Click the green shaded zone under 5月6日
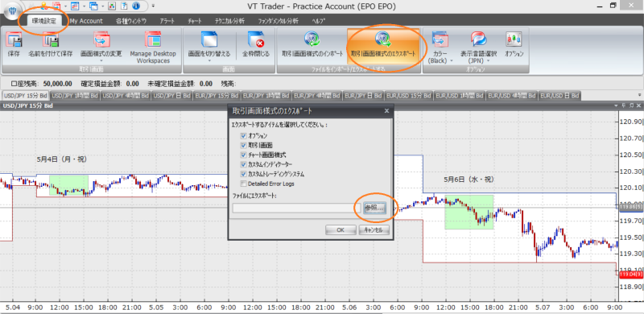This screenshot has height=314, width=644. click(469, 212)
